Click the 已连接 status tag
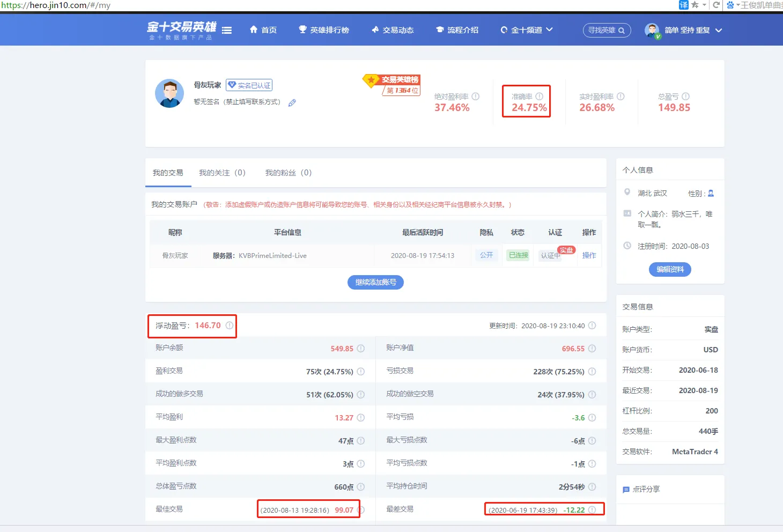Viewport: 783px width, 532px height. 519,255
